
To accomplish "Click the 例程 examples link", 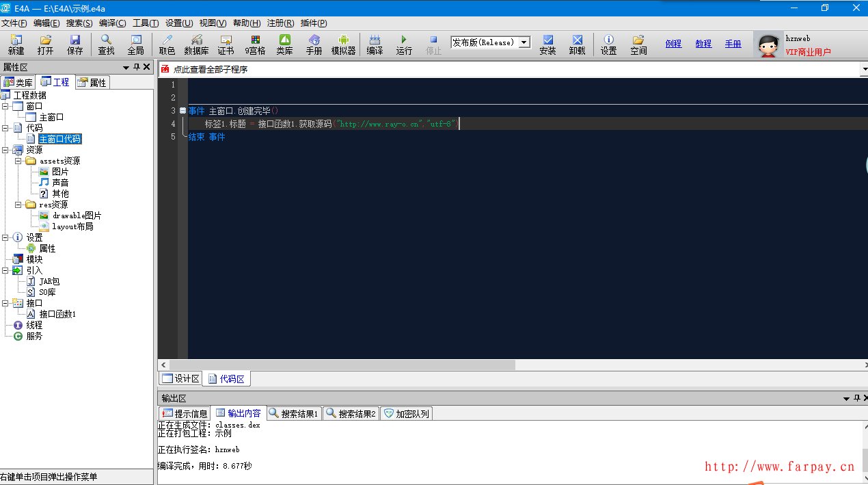I will point(673,44).
